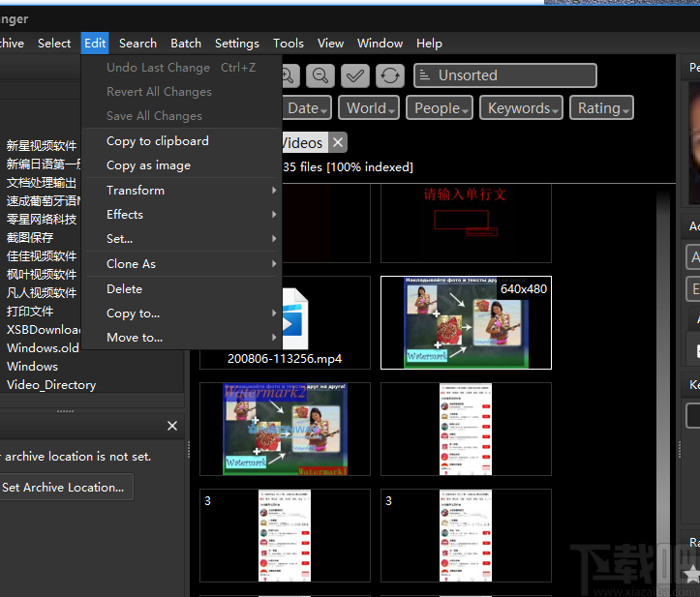The width and height of the screenshot is (700, 597).
Task: Select the phone screenshot thumbnail beside Watermark2
Action: [x=466, y=429]
